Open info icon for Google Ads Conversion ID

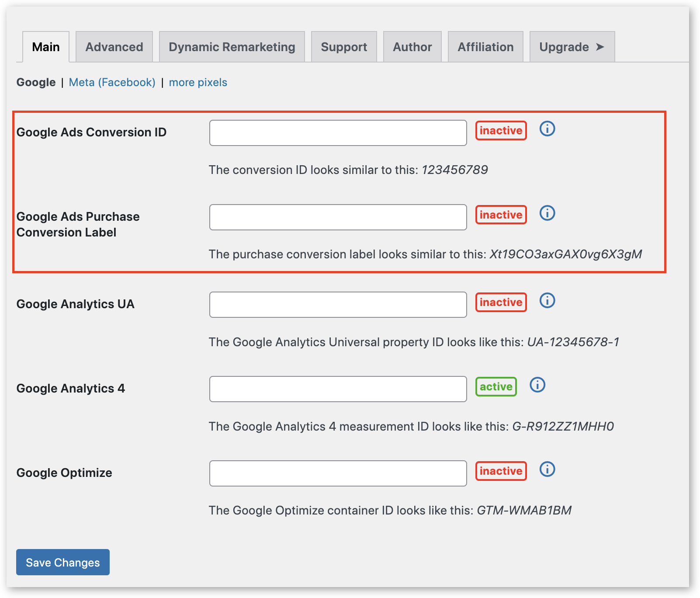[x=547, y=129]
